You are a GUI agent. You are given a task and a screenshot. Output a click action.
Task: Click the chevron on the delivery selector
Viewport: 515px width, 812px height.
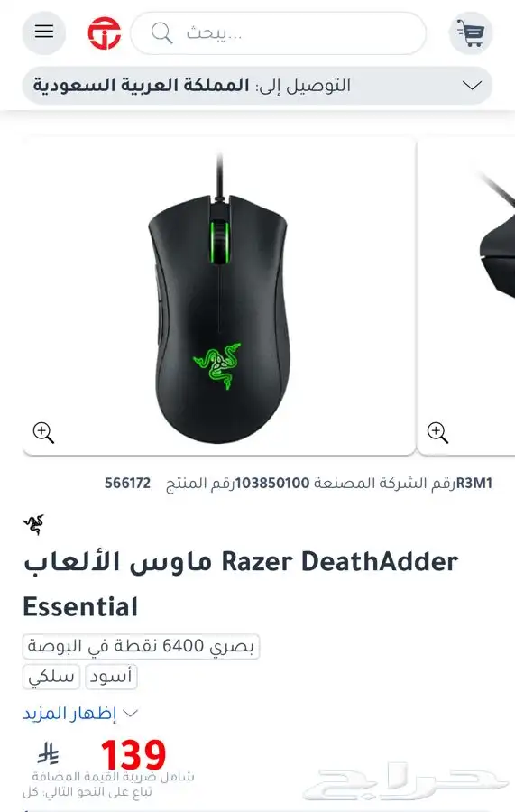pyautogui.click(x=472, y=86)
